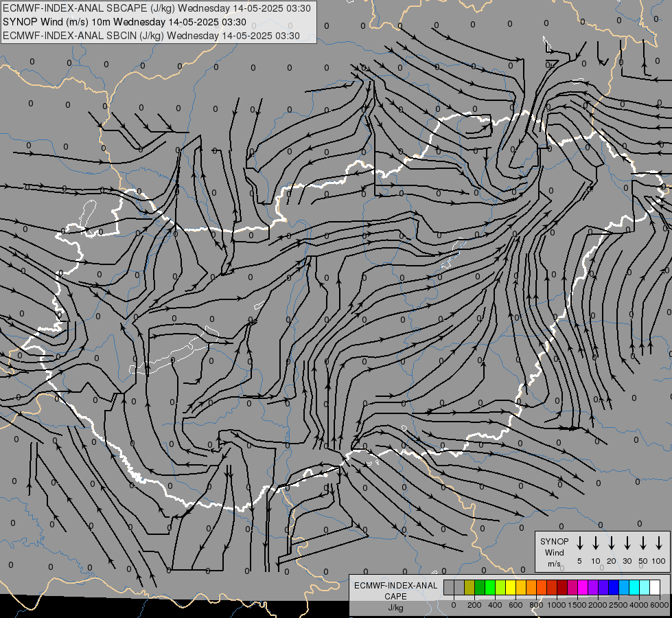Screen dimensions: 672x618
Task: Click 'ECMWF-INDEX-ANAL' label in CAPE legend
Action: 395,586
